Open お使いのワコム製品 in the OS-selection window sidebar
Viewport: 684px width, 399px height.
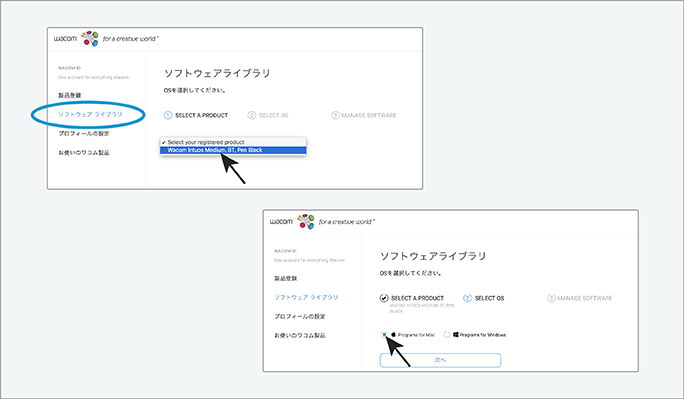300,335
